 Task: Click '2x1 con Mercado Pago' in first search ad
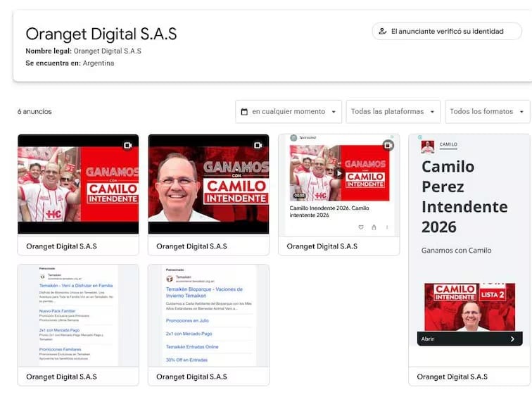tap(59, 330)
